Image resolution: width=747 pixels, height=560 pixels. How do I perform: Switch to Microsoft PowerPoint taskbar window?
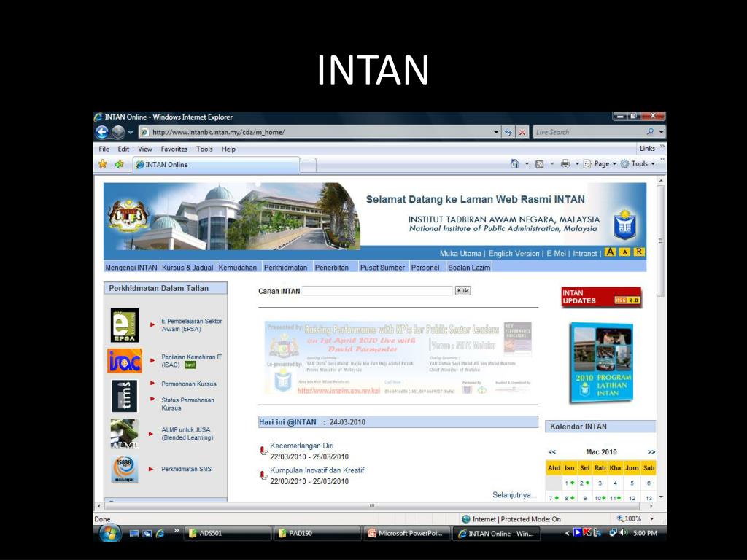(407, 533)
